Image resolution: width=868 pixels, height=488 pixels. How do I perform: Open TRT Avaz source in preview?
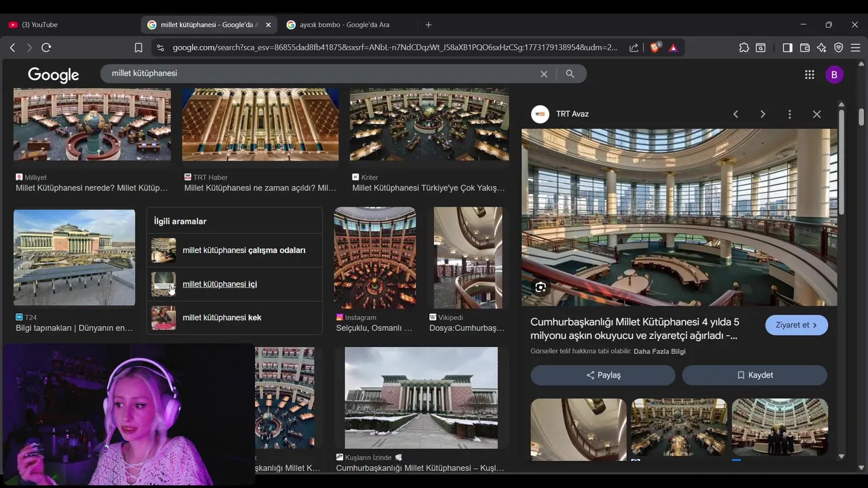pos(560,114)
